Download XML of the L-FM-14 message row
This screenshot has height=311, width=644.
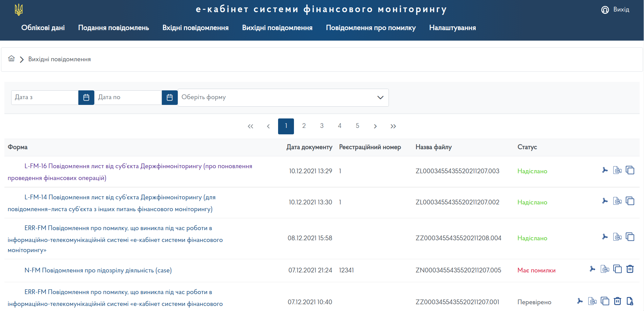click(x=617, y=201)
